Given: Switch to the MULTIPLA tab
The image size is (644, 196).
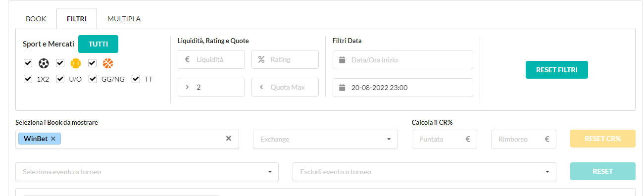Looking at the screenshot, I should pos(124,19).
